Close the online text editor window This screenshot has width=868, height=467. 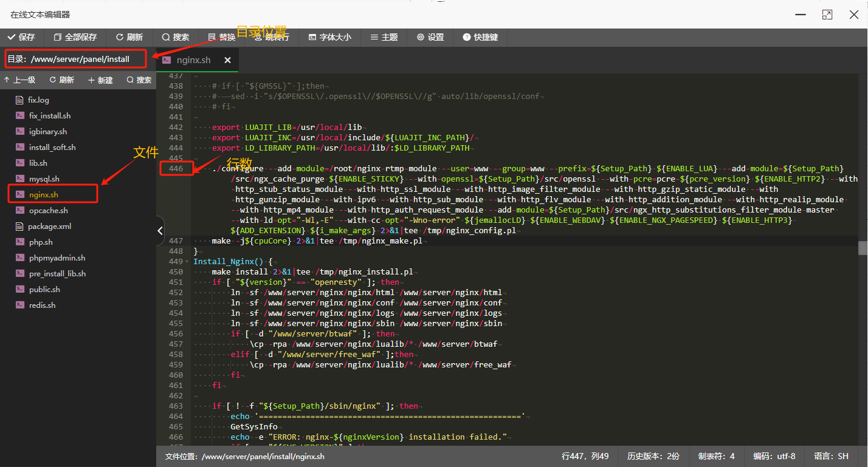(854, 15)
